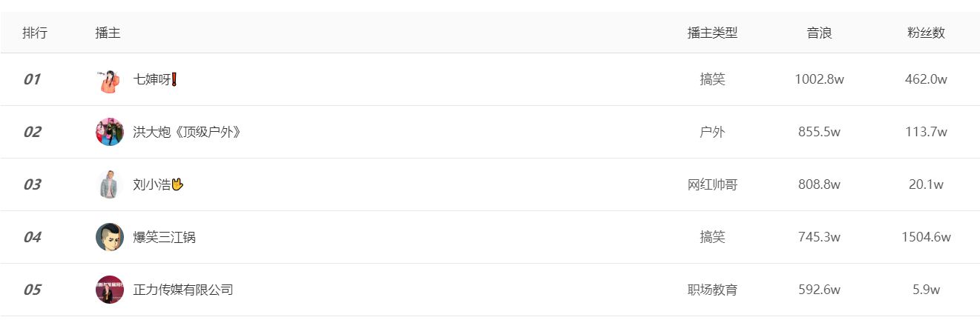Select the 网红帅哥 type label
This screenshot has height=320, width=980.
pos(712,184)
